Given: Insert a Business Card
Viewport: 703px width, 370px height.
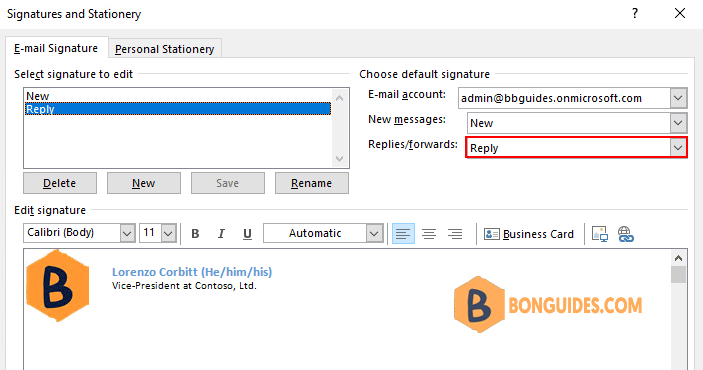Looking at the screenshot, I should pos(529,234).
